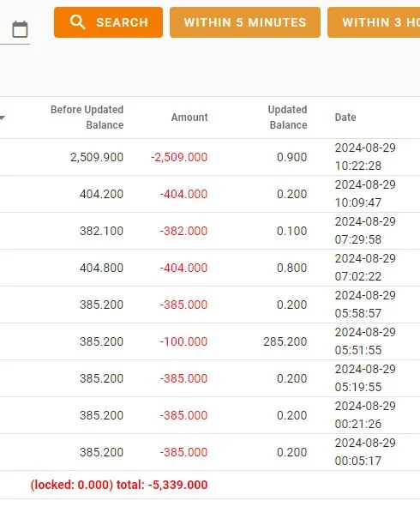Screen dimensions: 420x513
Task: Select row with before balance 404.800
Action: pyautogui.click(x=210, y=268)
